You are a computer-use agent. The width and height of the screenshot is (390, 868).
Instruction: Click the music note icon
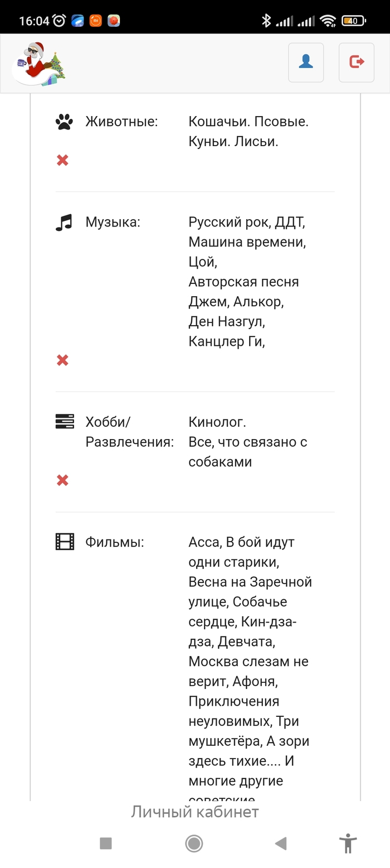[64, 223]
